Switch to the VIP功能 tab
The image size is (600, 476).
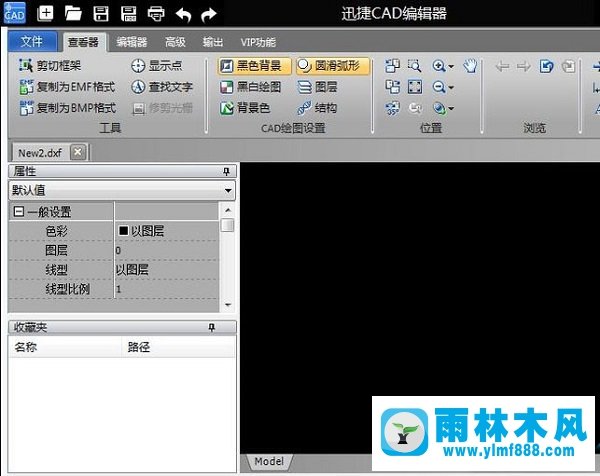point(258,42)
